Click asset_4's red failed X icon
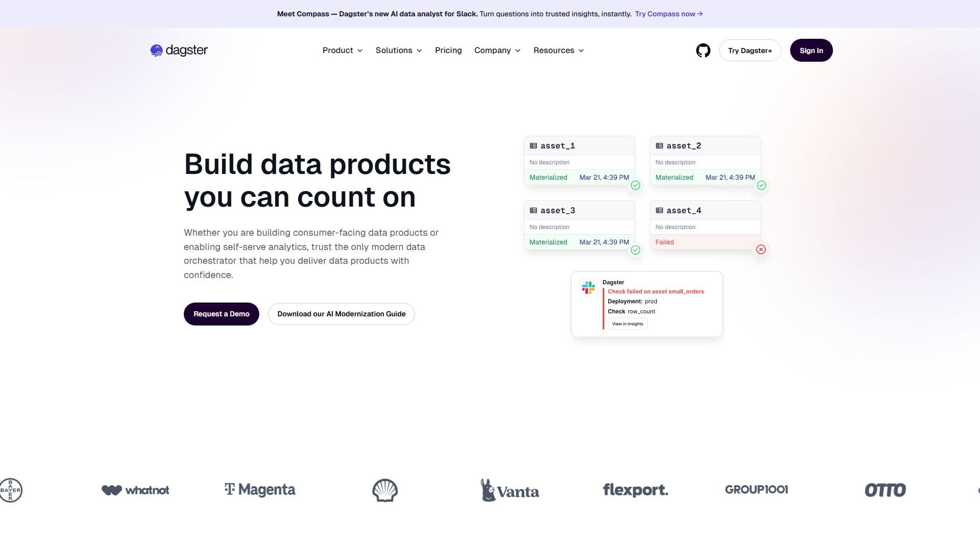Screen dimensions: 980x551 pos(761,249)
